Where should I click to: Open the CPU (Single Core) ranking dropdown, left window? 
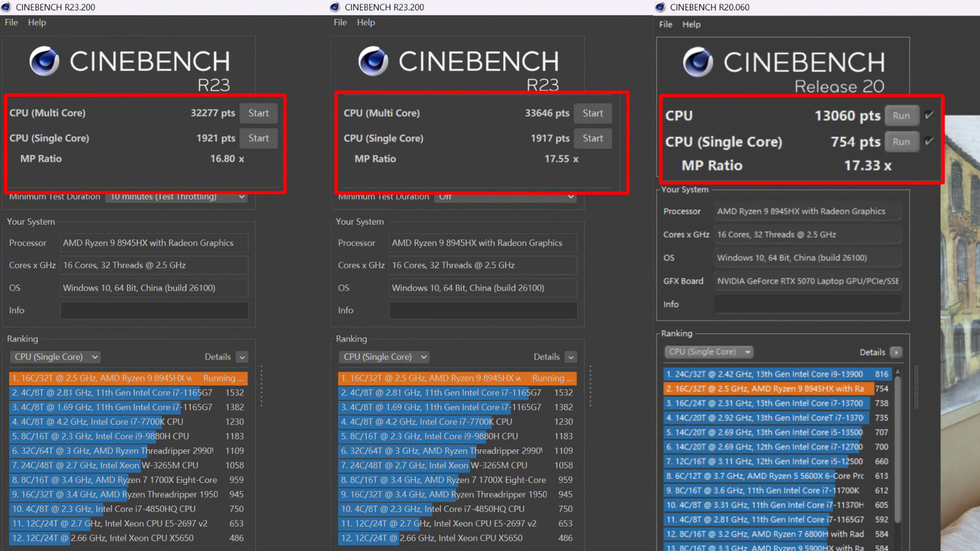coord(55,357)
